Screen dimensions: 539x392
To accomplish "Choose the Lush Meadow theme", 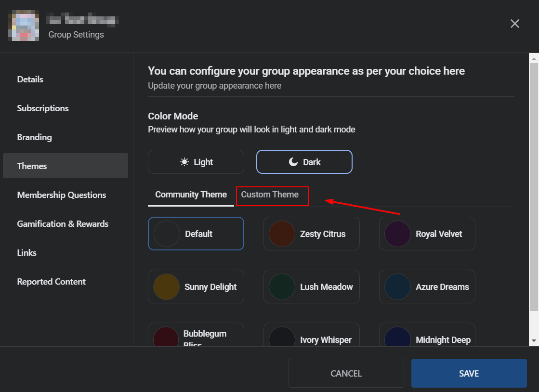I will coord(312,287).
